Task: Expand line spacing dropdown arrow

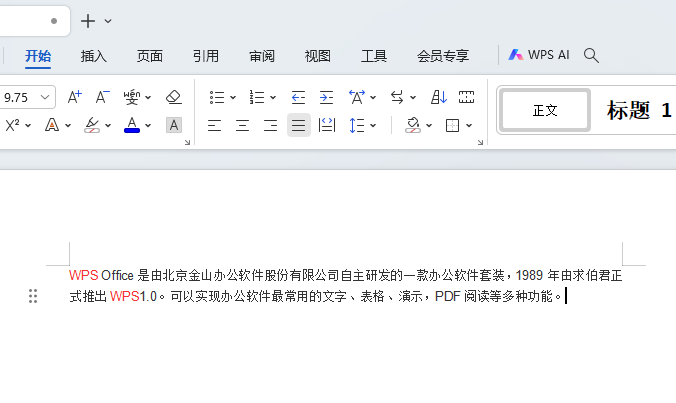Action: tap(373, 126)
